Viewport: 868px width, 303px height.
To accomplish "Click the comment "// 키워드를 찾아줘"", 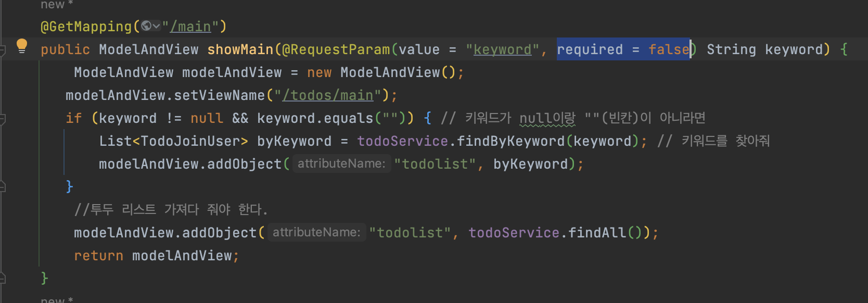I will 713,141.
